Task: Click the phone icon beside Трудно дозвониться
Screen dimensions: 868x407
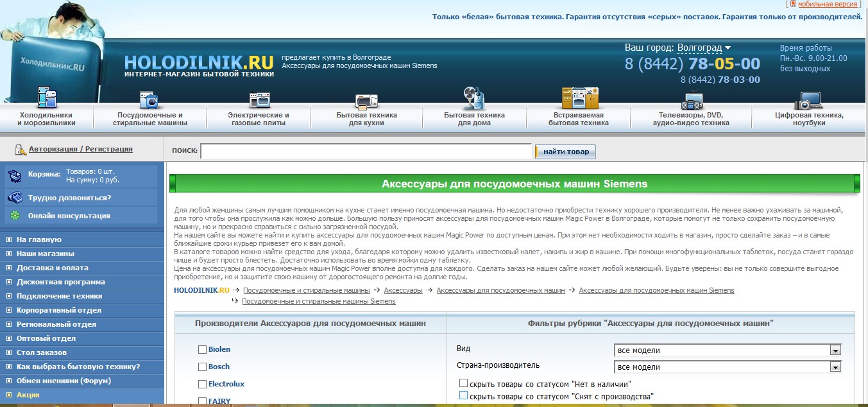Action: pyautogui.click(x=14, y=197)
